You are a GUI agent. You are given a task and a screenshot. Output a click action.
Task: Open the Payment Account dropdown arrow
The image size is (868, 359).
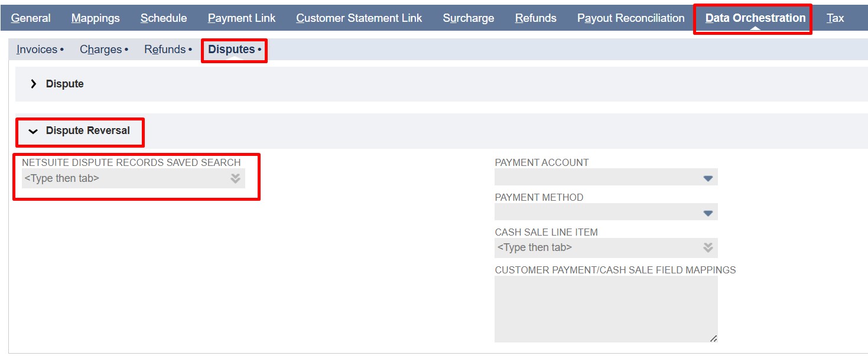(708, 178)
